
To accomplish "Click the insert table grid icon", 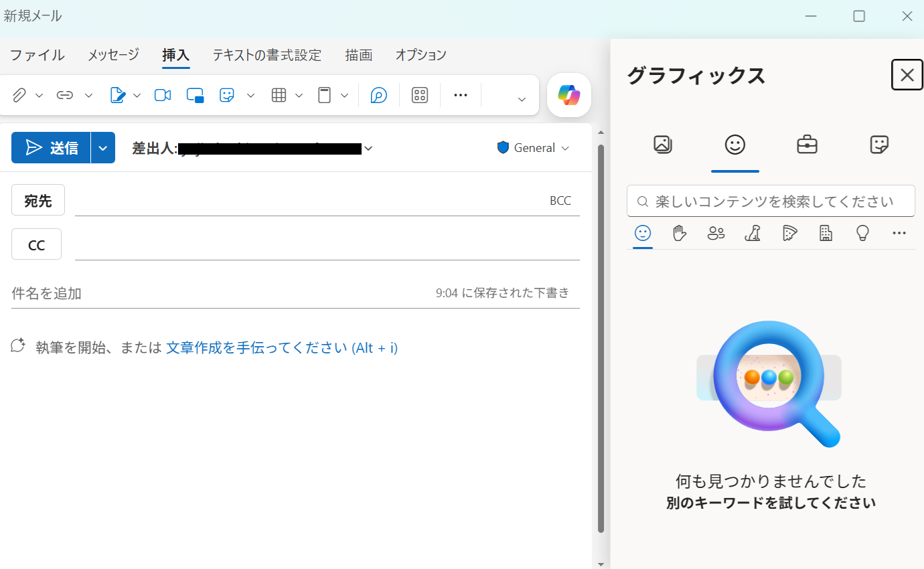I will tap(279, 95).
